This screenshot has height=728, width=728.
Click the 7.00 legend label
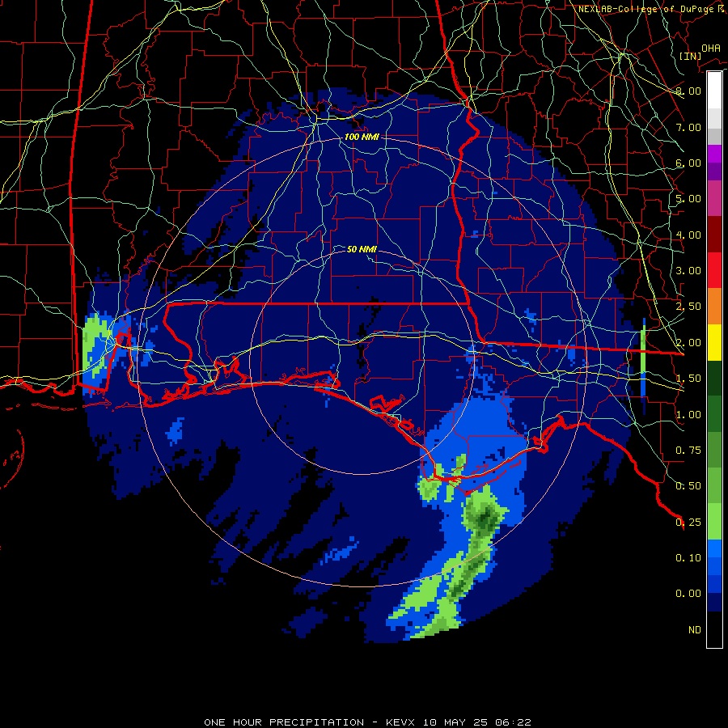click(x=688, y=127)
